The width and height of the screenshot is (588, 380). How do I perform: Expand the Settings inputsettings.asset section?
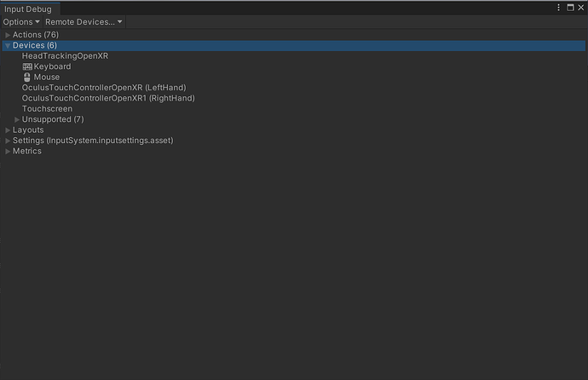(x=8, y=141)
